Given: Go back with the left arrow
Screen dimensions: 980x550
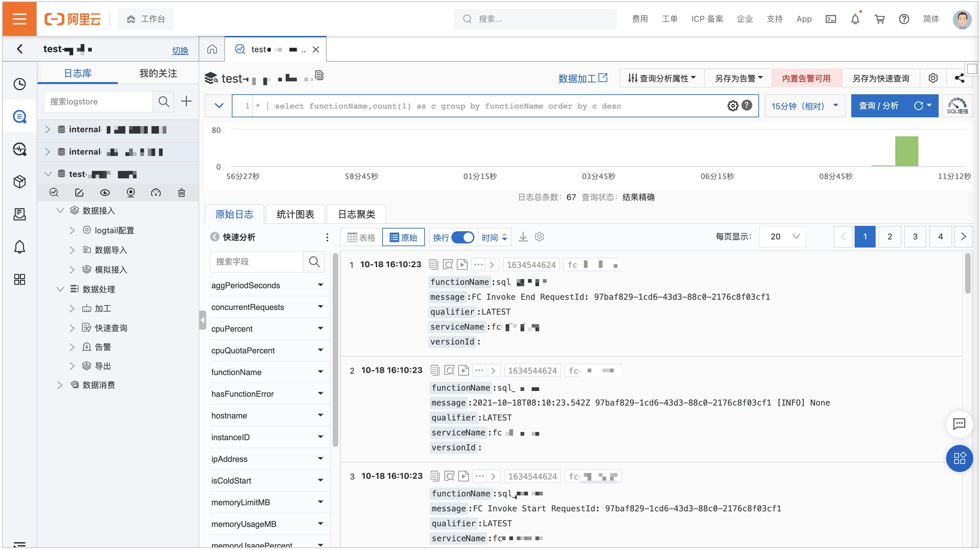Looking at the screenshot, I should point(20,49).
